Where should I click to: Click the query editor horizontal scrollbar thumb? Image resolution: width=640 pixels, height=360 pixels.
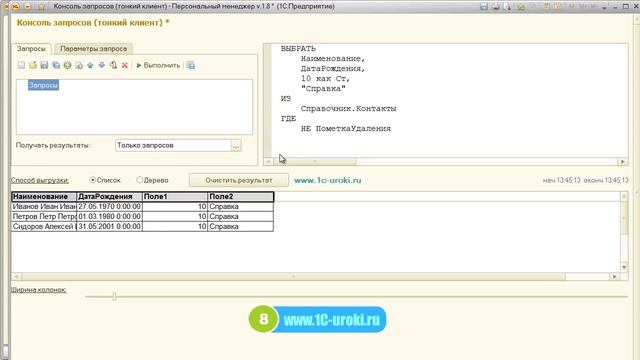coord(315,162)
